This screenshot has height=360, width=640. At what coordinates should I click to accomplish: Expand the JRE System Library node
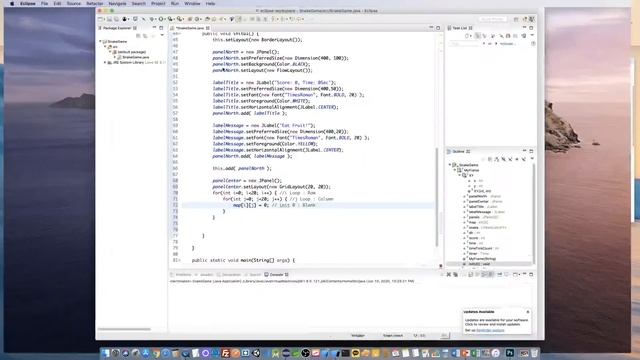tap(105, 63)
